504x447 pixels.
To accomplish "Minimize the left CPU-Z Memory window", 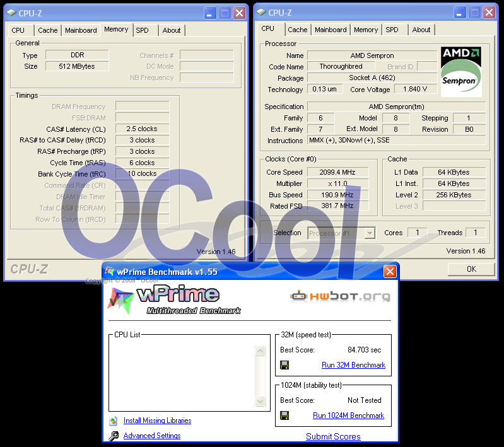I will pyautogui.click(x=209, y=13).
